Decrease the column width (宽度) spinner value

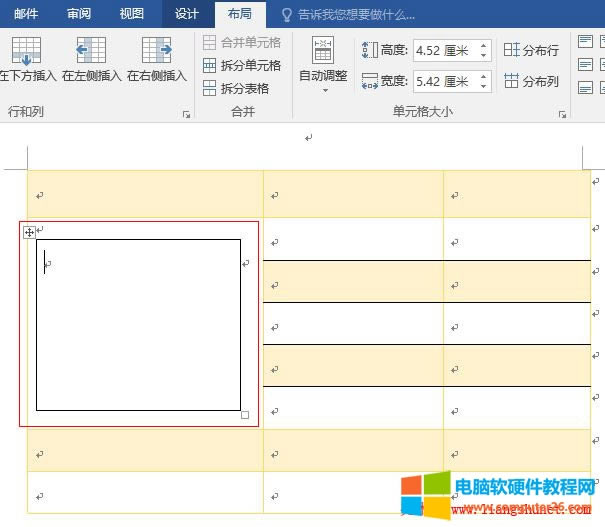[484, 86]
